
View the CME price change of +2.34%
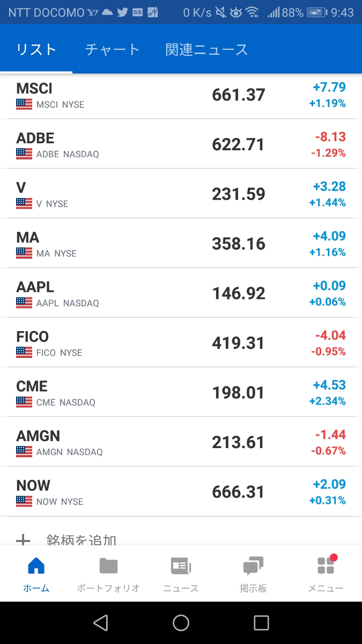(x=328, y=401)
